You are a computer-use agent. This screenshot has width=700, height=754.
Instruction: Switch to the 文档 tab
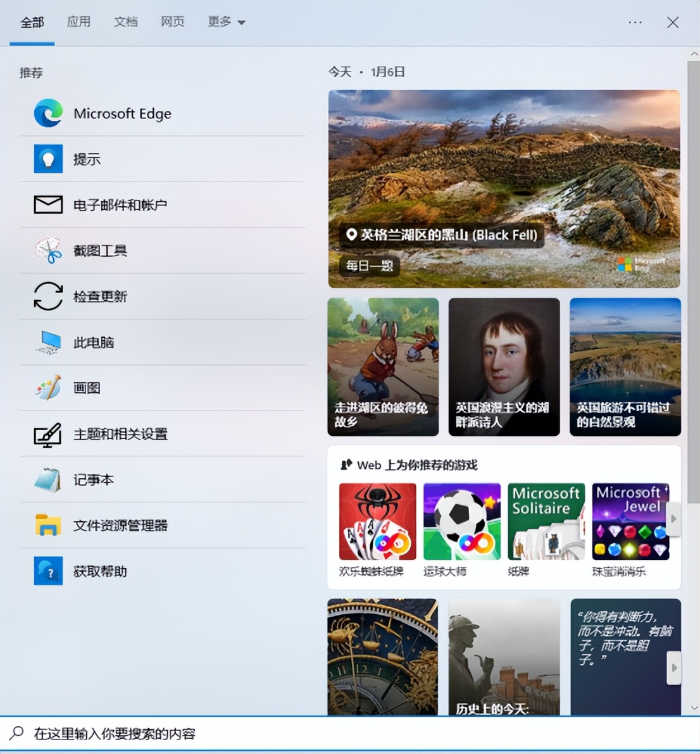pyautogui.click(x=125, y=22)
